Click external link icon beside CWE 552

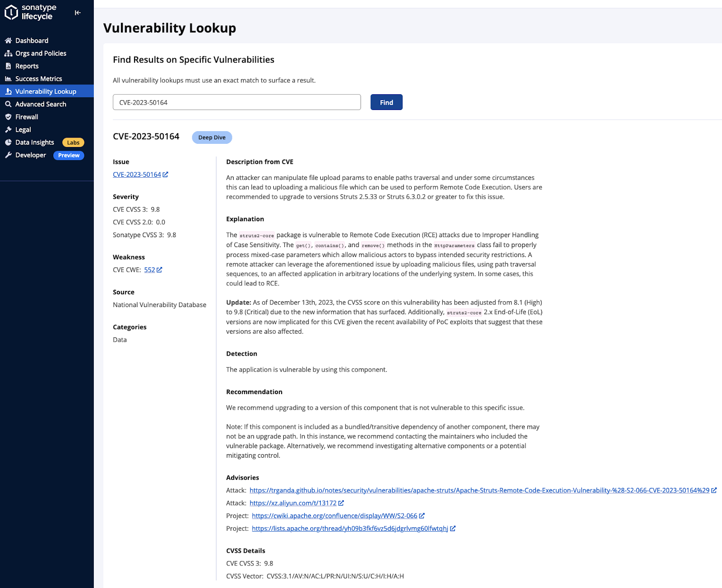(x=159, y=270)
